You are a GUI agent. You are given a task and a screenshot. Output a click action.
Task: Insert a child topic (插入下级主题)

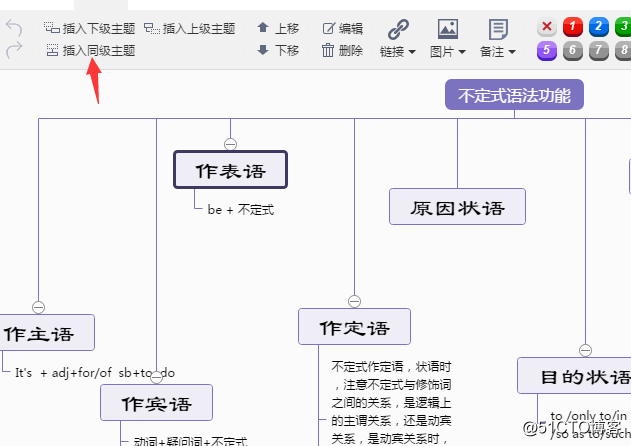tap(89, 28)
